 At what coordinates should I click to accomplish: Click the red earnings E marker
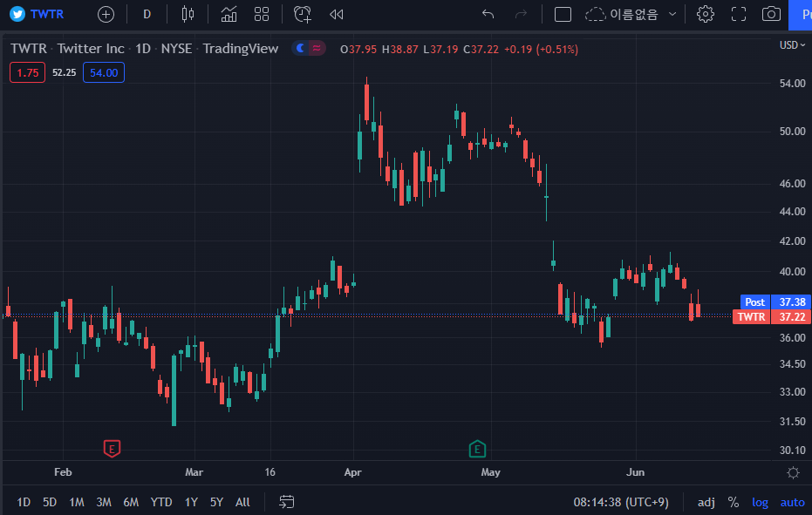point(112,448)
